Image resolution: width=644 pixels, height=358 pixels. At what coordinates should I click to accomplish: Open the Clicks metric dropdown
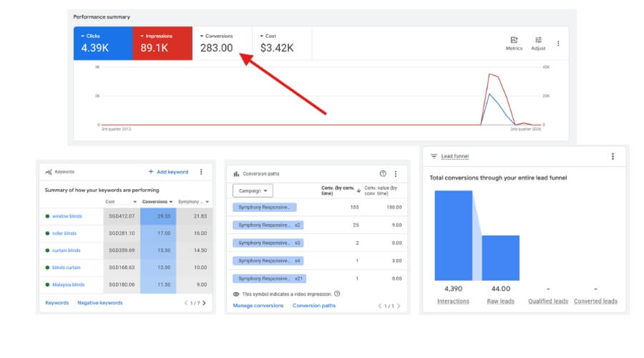82,37
